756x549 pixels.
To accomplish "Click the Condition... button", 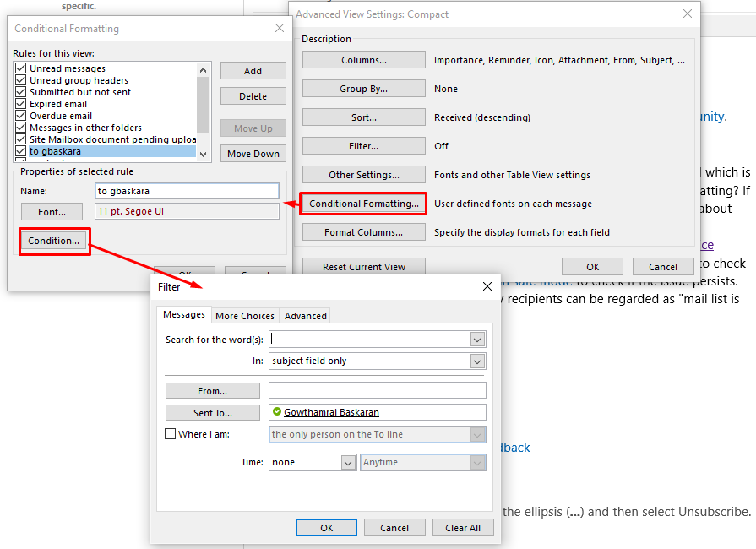I will click(x=53, y=241).
